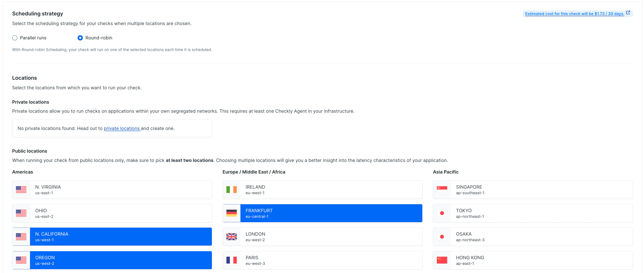The image size is (644, 273).
Task: Click the external link icon beside estimated cost
Action: point(628,13)
